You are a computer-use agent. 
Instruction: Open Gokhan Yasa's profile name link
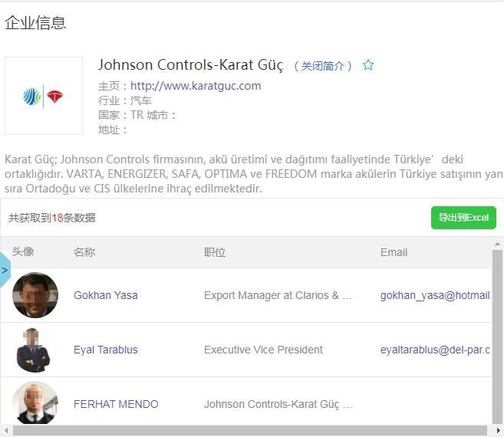click(x=105, y=295)
